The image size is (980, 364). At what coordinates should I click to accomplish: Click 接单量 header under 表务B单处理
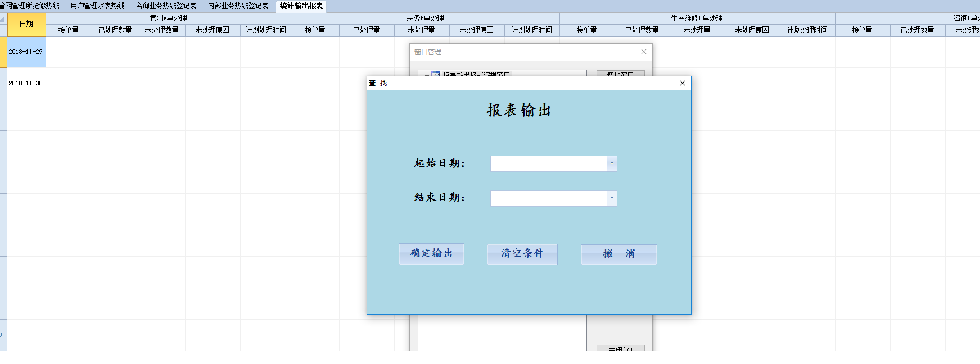(315, 30)
